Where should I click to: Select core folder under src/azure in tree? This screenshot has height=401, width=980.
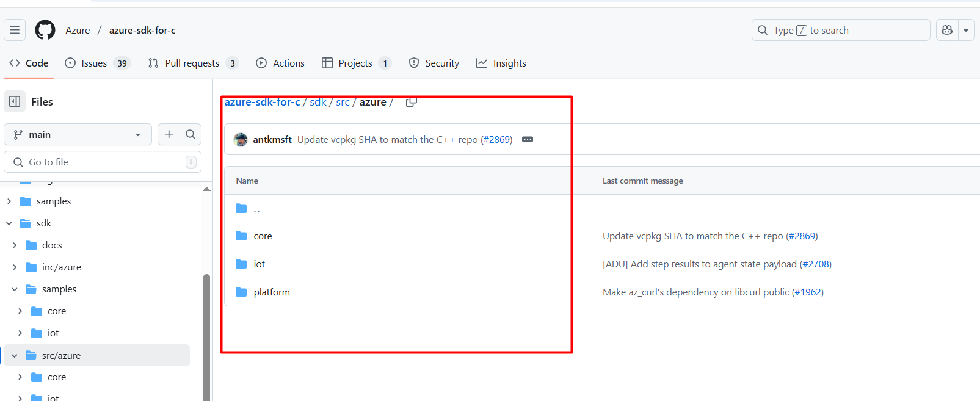pyautogui.click(x=57, y=377)
